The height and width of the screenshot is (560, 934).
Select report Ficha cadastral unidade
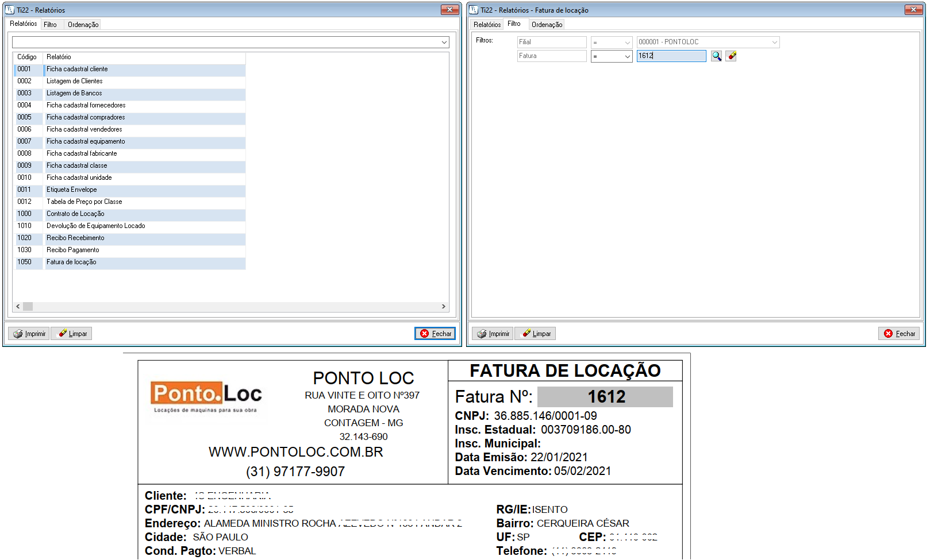point(144,177)
